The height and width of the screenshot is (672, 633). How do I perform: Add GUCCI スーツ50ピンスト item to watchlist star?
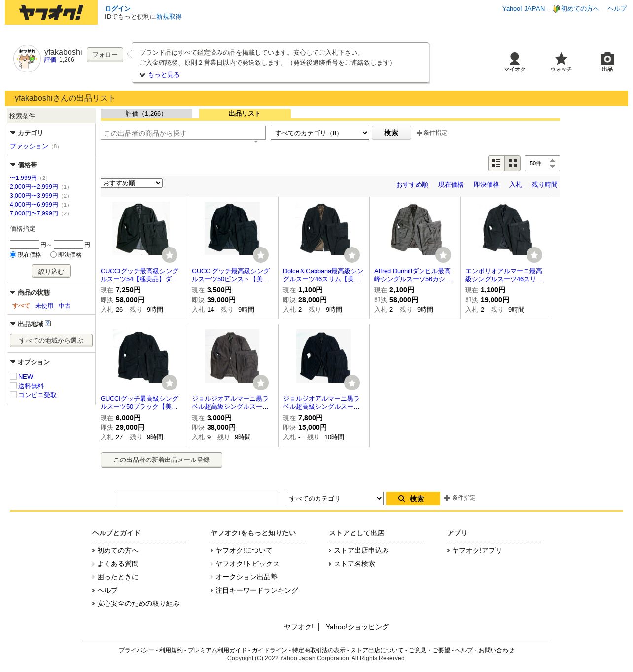261,255
